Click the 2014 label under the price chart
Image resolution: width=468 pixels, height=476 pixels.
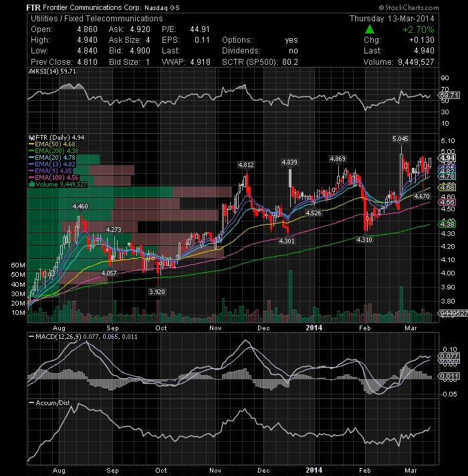tap(314, 328)
